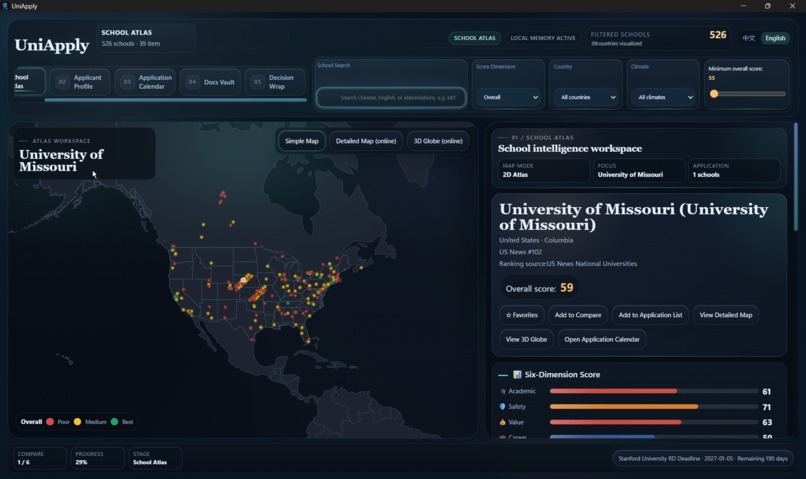Viewport: 806px width, 479px height.
Task: Adjust the Minimum overall score slider handle
Action: [x=713, y=94]
